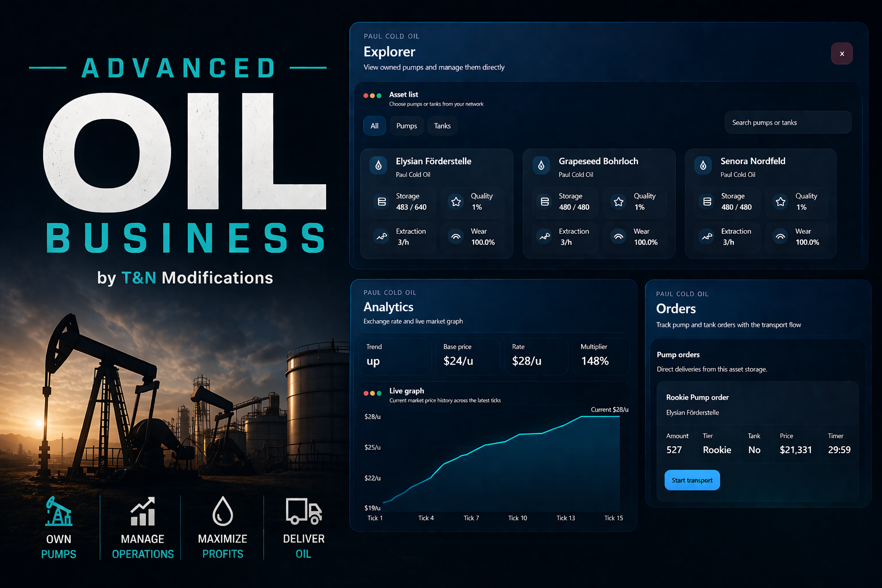Click the Live graph colored dots
Image resolution: width=882 pixels, height=588 pixels.
coord(372,393)
